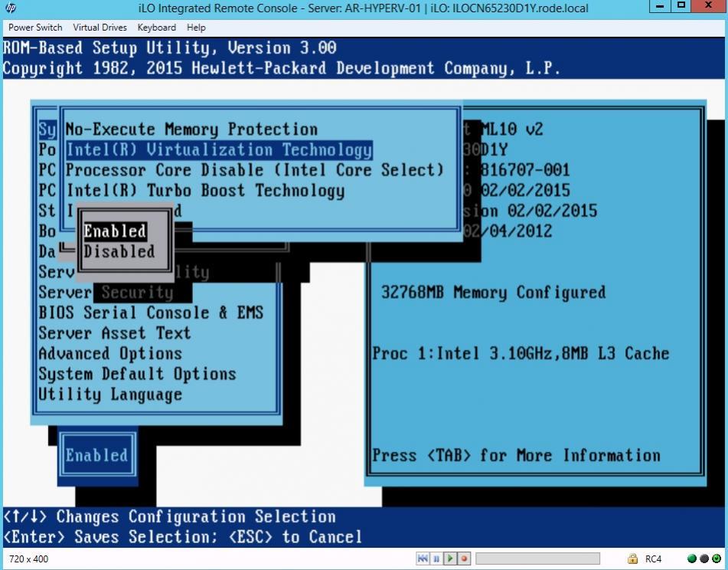Viewport: 728px width, 570px height.
Task: Click the padlock encryption icon
Action: [632, 559]
